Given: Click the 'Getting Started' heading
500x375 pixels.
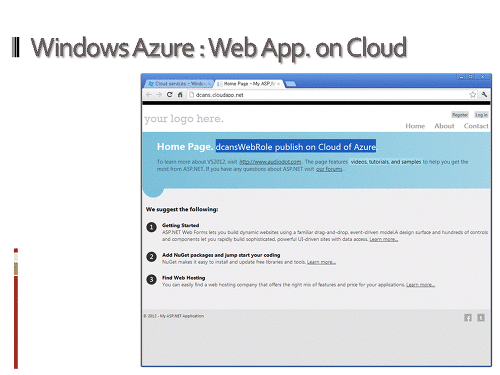Looking at the screenshot, I should click(x=181, y=225).
